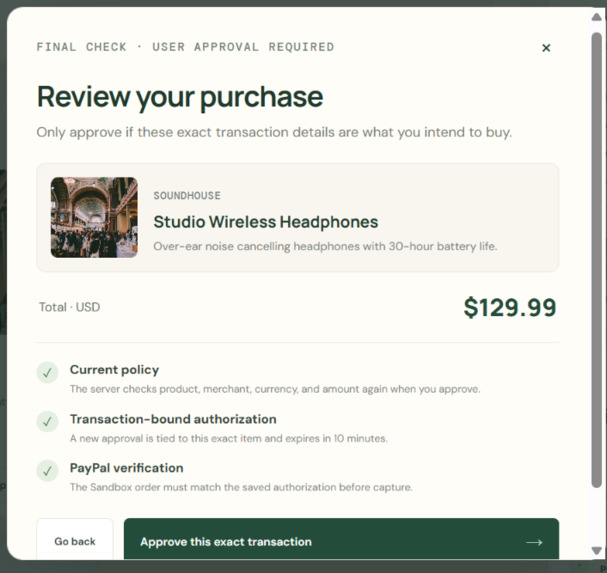Click the Go back button
Image resolution: width=607 pixels, height=573 pixels.
coord(75,540)
